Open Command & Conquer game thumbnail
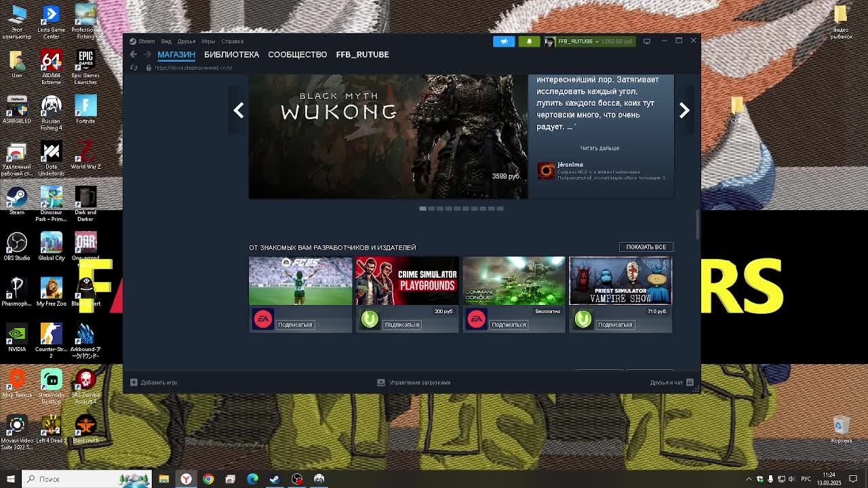868x488 pixels. coord(513,281)
